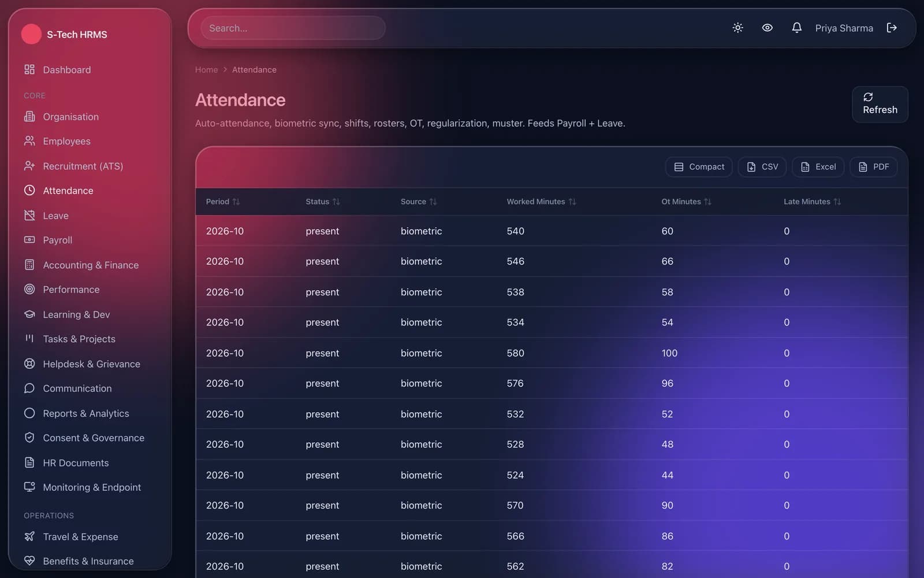
Task: Sort by Late Minutes column
Action: 812,202
